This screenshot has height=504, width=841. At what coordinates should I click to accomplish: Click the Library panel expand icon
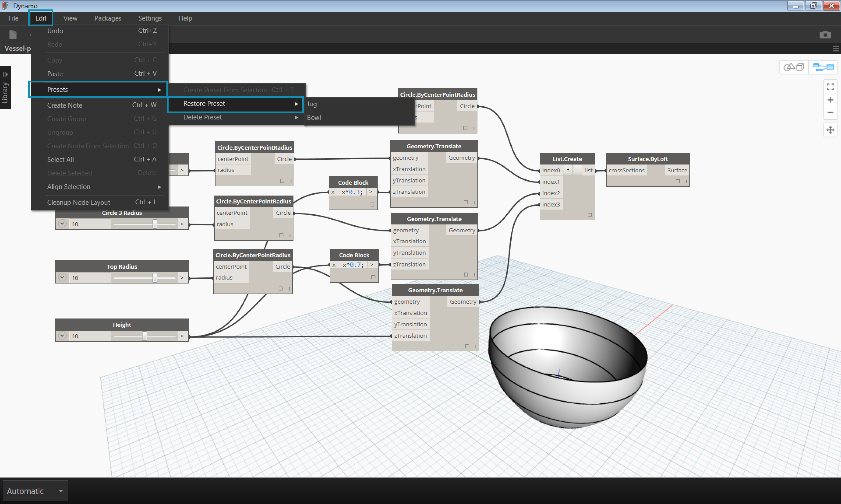[6, 73]
